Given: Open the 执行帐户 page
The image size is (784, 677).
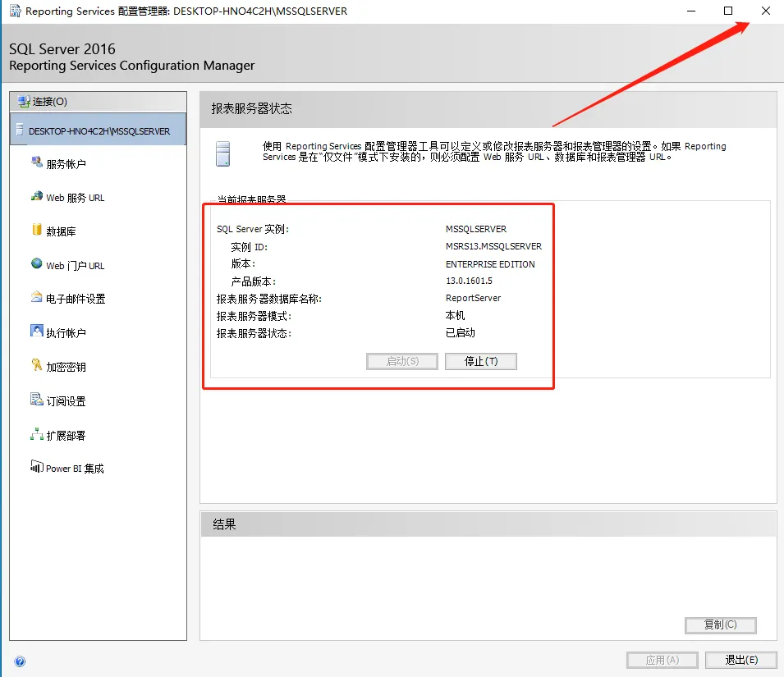Looking at the screenshot, I should click(66, 332).
